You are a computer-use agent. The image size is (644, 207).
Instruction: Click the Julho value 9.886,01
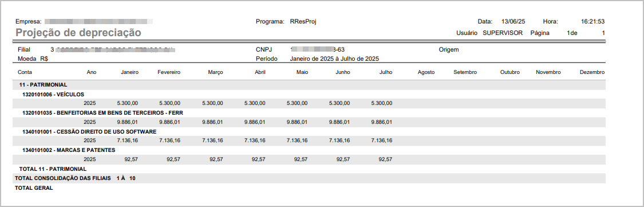(381, 122)
